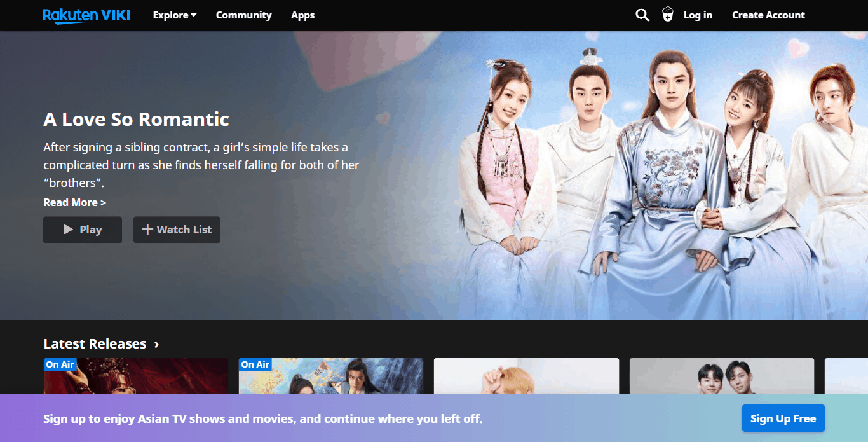Go to the Apps page
Image resolution: width=868 pixels, height=442 pixels.
click(x=302, y=15)
